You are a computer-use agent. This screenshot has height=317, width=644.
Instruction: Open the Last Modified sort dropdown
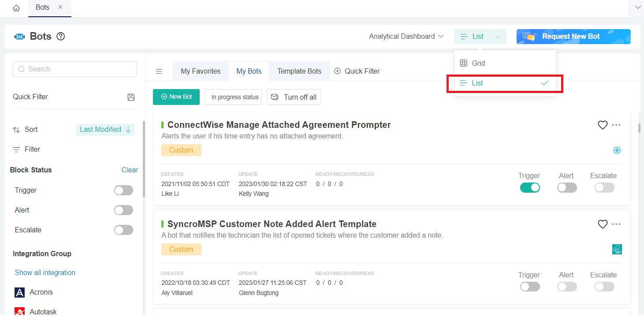click(x=105, y=130)
